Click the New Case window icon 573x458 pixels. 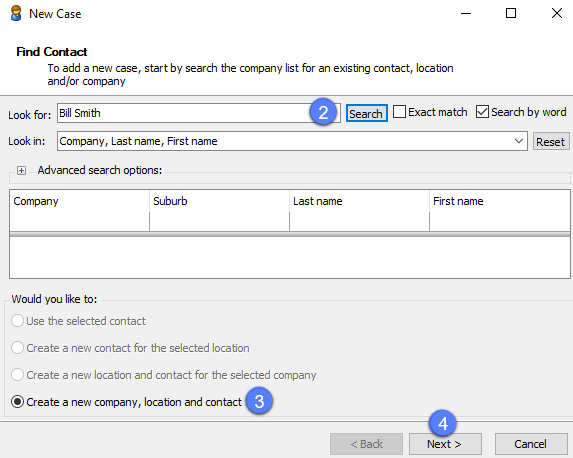(x=16, y=14)
